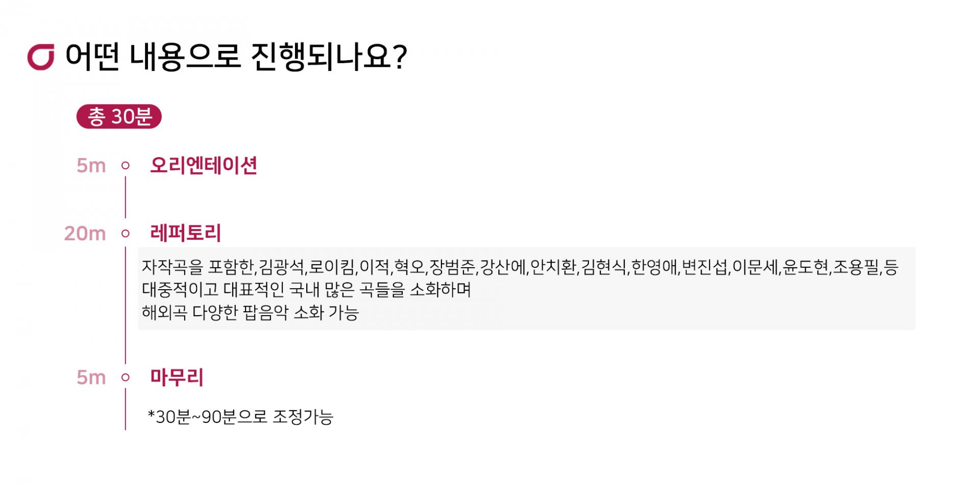Click the timeline line between 레퍼토리 and 마무리
The image size is (980, 484).
(x=125, y=305)
